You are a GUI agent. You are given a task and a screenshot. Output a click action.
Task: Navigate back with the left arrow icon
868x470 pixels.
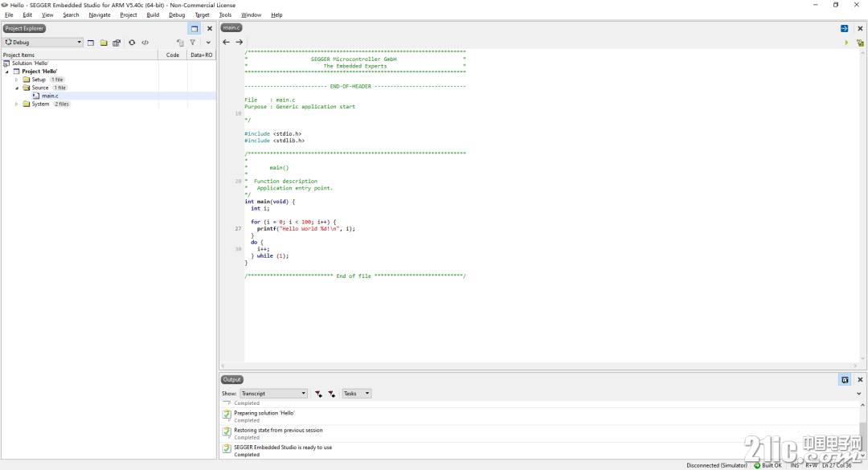coord(226,42)
